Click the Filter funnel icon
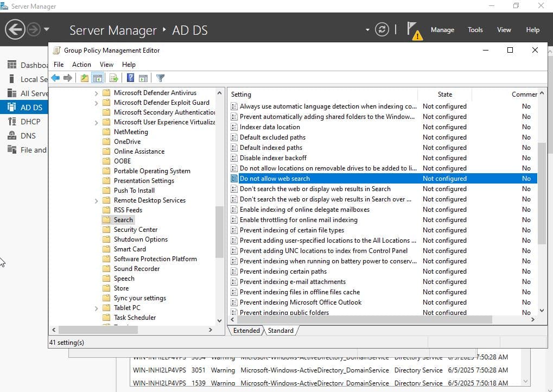 pyautogui.click(x=160, y=78)
